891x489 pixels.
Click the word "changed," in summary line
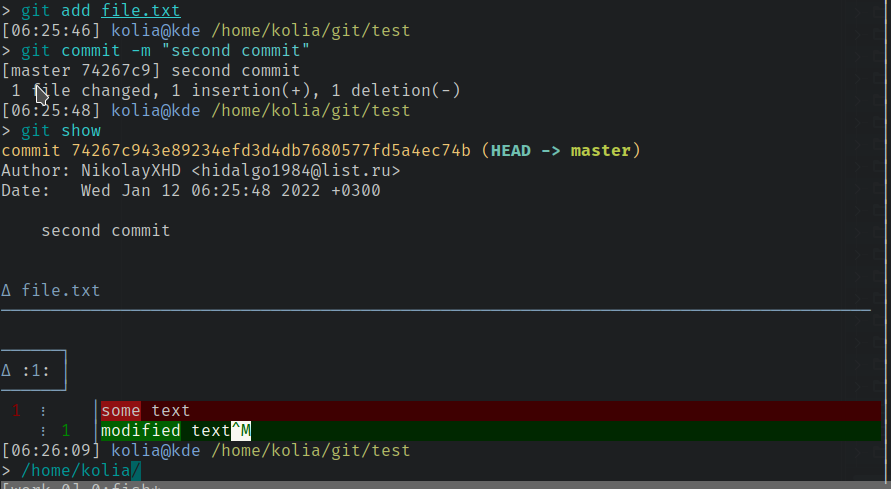coord(120,90)
